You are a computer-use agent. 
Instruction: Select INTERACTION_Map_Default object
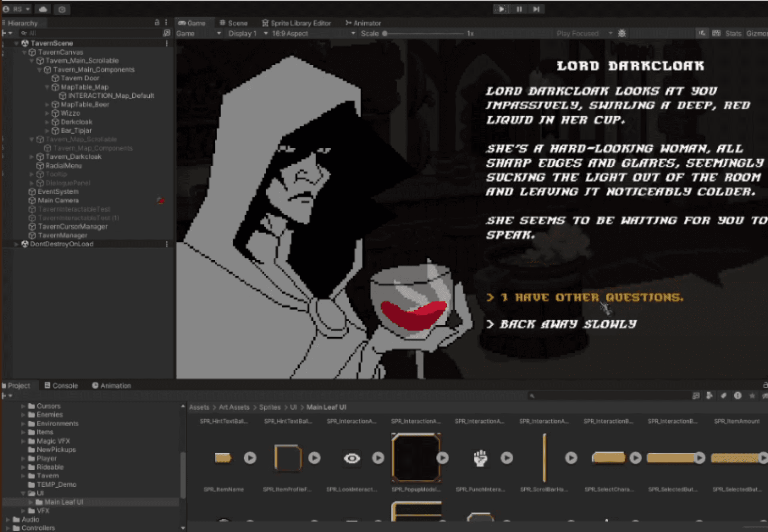coord(111,95)
